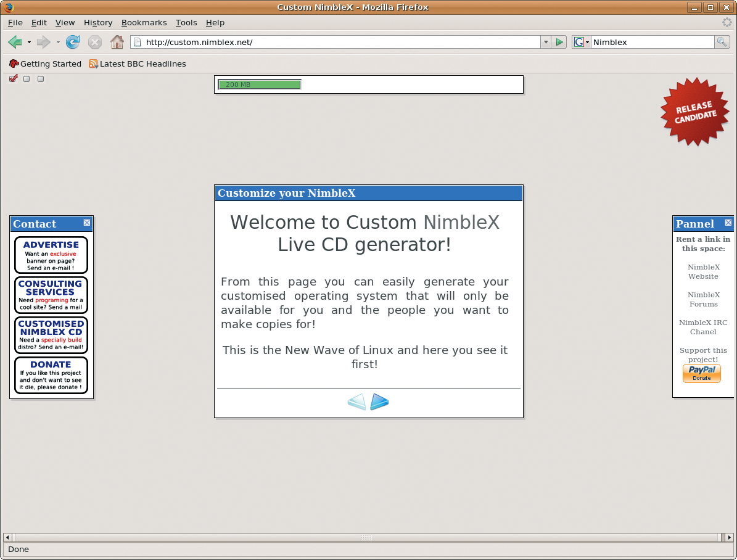The height and width of the screenshot is (560, 737).
Task: Open the search engine selector dropdown
Action: 582,42
